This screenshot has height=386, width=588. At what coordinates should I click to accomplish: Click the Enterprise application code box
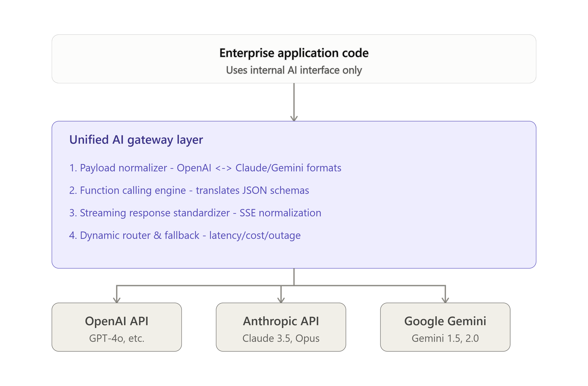click(x=294, y=59)
